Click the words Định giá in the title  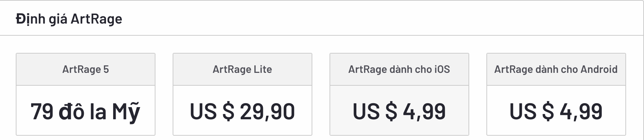click(42, 19)
